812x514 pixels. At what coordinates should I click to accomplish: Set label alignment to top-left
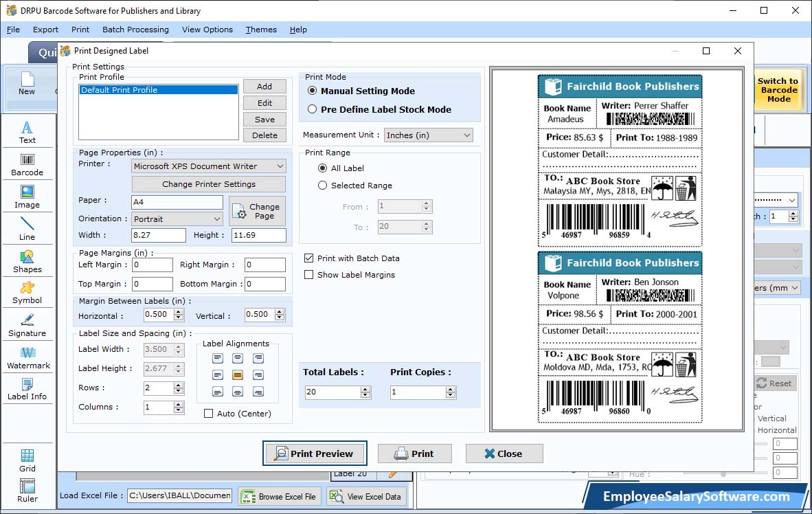[x=218, y=358]
